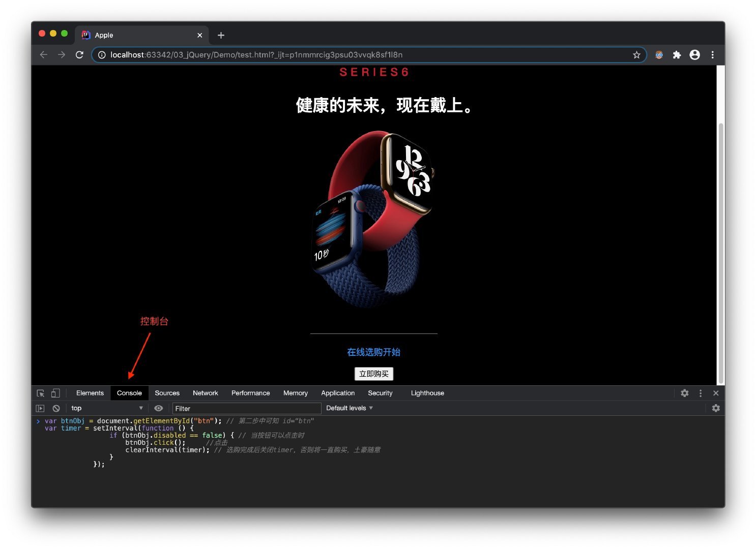View site information icon in address bar
This screenshot has height=549, width=756.
coord(102,55)
